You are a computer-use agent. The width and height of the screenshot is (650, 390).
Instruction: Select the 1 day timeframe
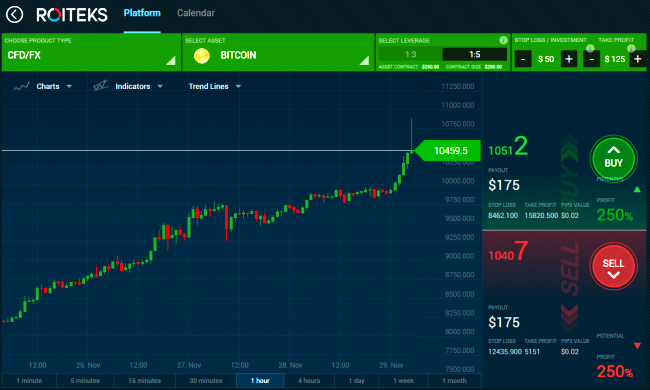[x=357, y=380]
